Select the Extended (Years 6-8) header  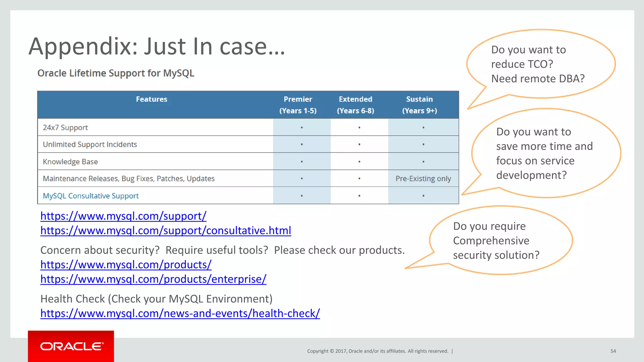[x=355, y=105]
